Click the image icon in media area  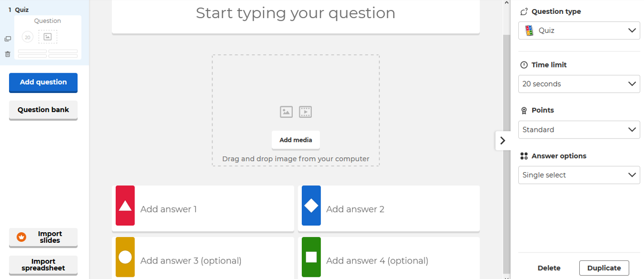pos(286,112)
